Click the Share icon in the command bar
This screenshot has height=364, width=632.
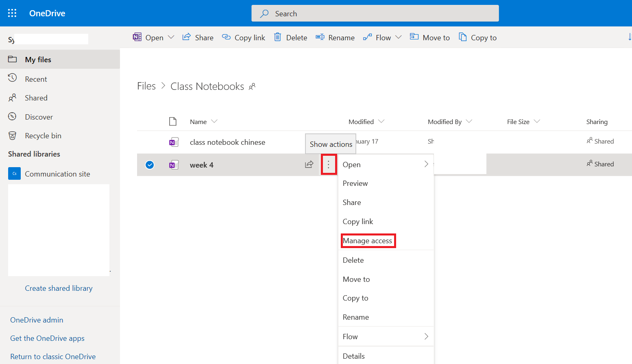[x=186, y=37]
